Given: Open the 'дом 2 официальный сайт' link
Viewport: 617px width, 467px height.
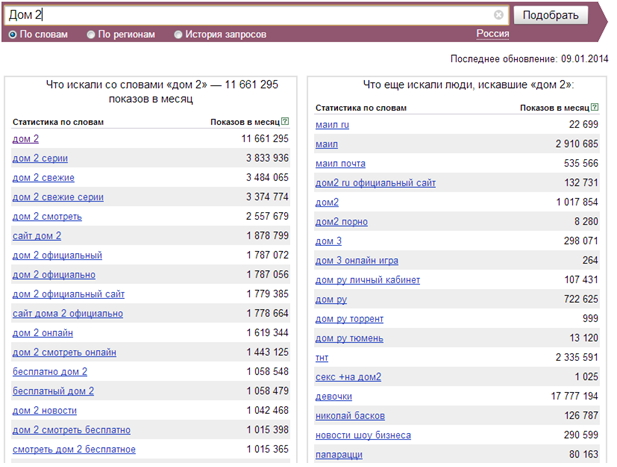Looking at the screenshot, I should pyautogui.click(x=68, y=294).
